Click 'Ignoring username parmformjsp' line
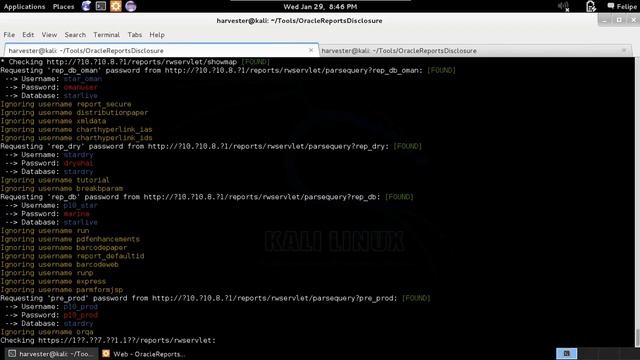Screen dimensions: 640x360 (62, 290)
